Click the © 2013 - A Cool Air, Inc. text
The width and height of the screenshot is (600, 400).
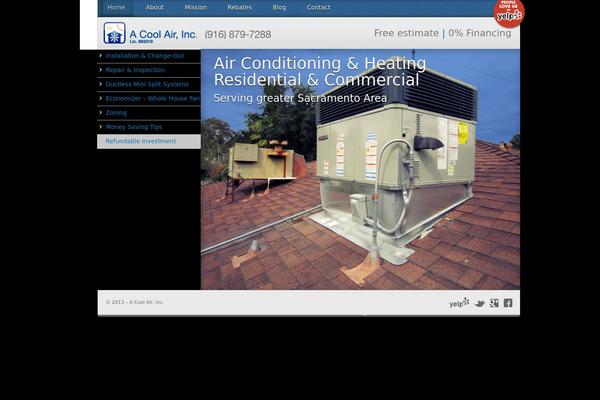(135, 302)
